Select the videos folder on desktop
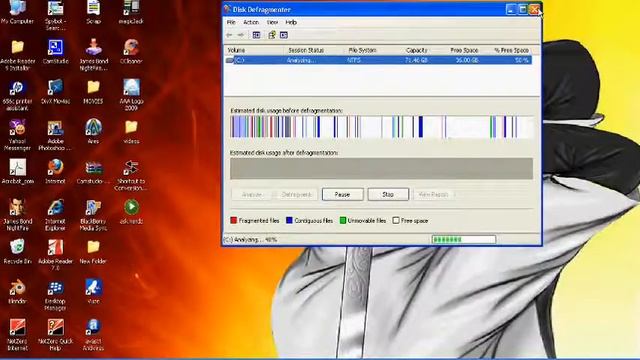This screenshot has height=360, width=640. 131,131
